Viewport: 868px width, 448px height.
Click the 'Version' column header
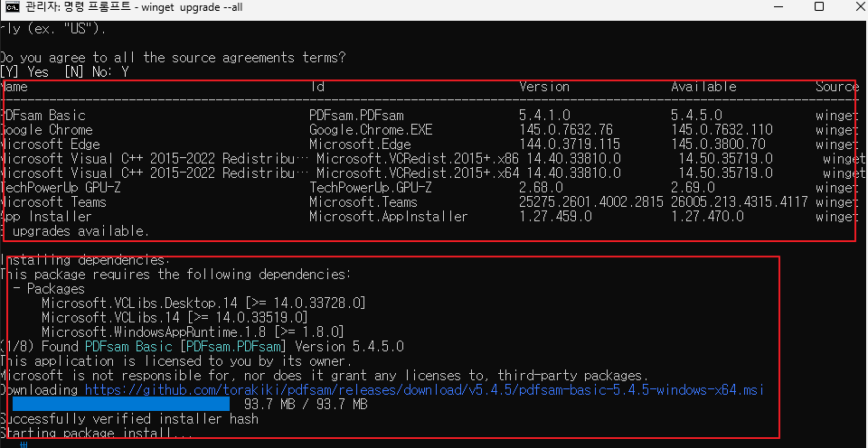point(544,87)
